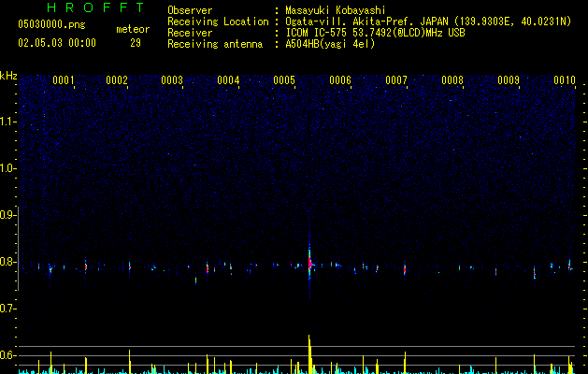588x374 pixels.
Task: Click time marker 0006
Action: click(340, 79)
